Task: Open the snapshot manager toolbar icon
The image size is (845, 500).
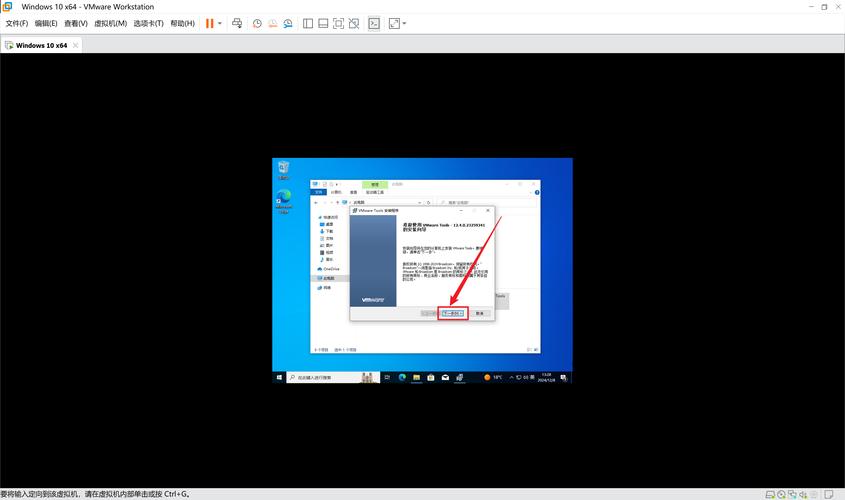Action: (288, 23)
